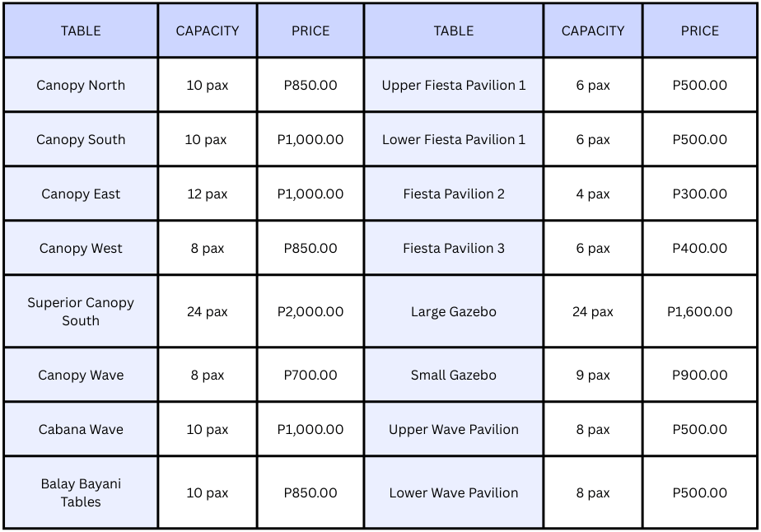The image size is (761, 532).
Task: Click the Canopy East row label
Action: (81, 194)
